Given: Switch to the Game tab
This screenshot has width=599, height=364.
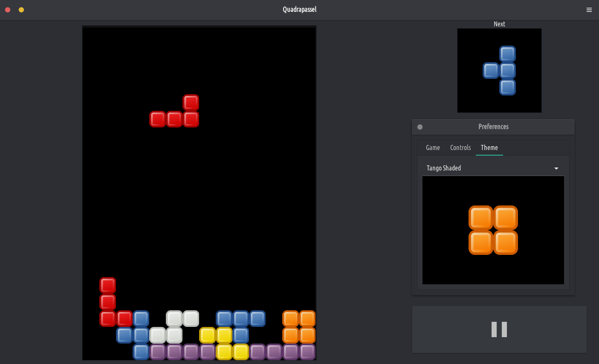Looking at the screenshot, I should [x=433, y=147].
